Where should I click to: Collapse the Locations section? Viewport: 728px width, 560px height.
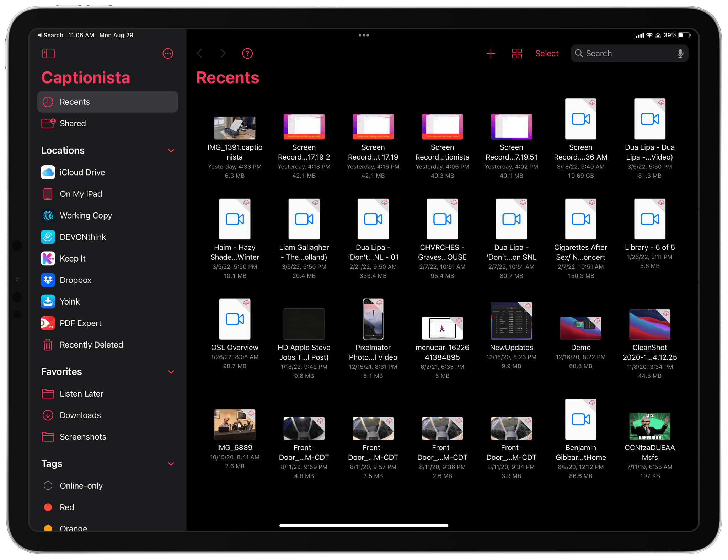click(x=171, y=151)
